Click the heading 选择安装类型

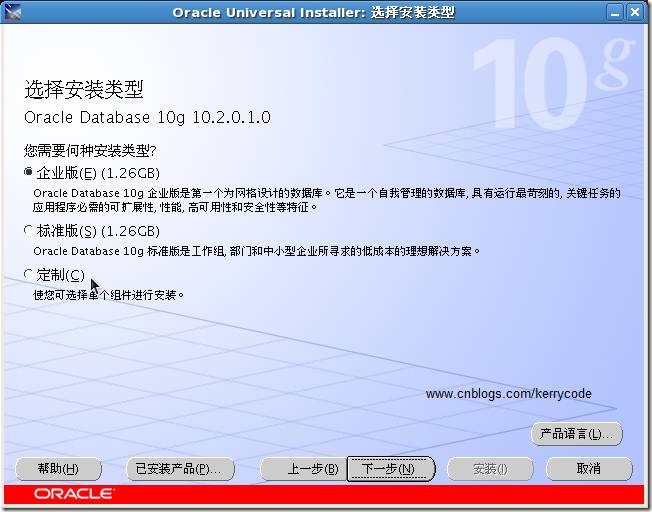pos(84,89)
